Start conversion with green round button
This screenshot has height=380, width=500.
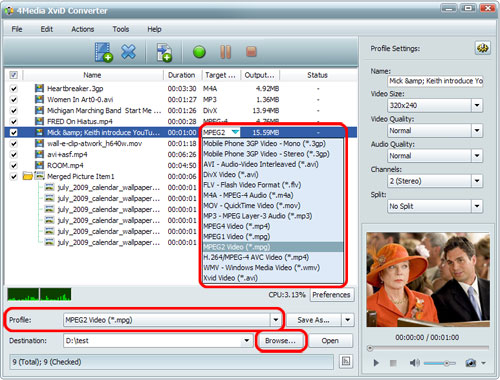coord(199,52)
